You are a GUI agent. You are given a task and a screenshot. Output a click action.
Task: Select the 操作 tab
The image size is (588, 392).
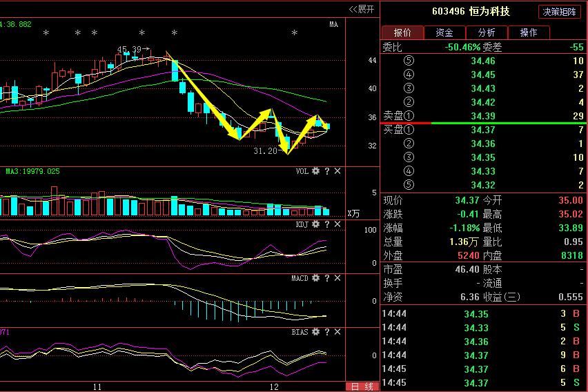click(529, 32)
